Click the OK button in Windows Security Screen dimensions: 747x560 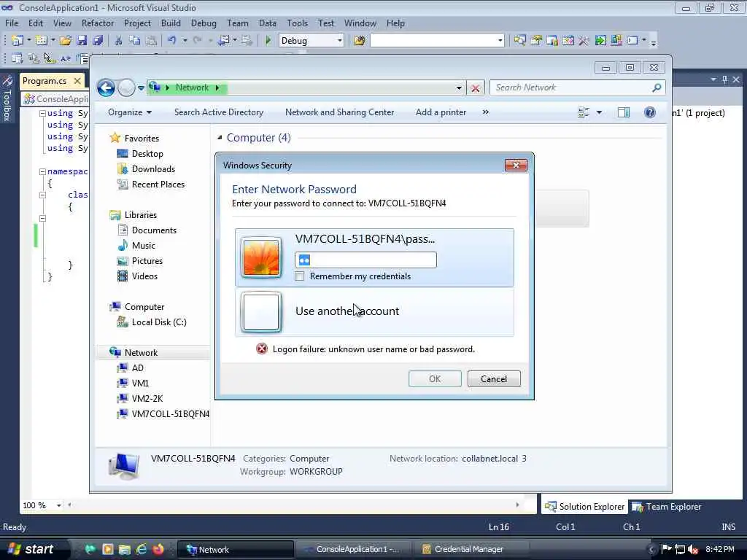(x=435, y=379)
